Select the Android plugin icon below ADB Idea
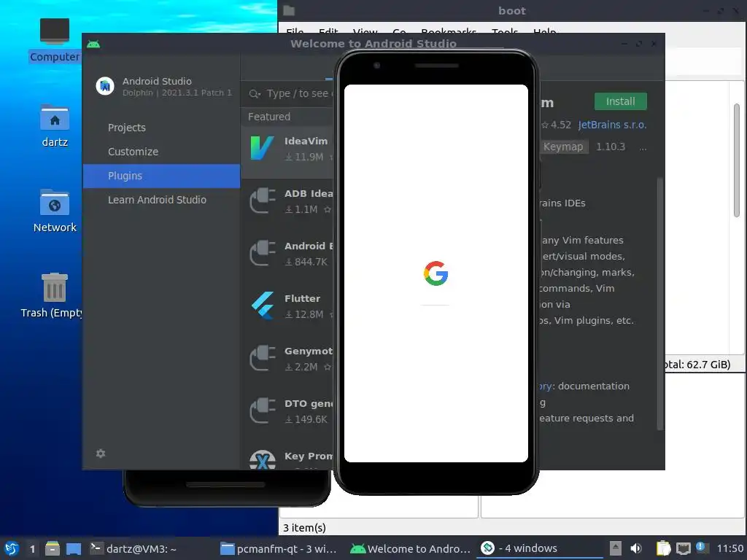Image resolution: width=747 pixels, height=560 pixels. coord(263,253)
